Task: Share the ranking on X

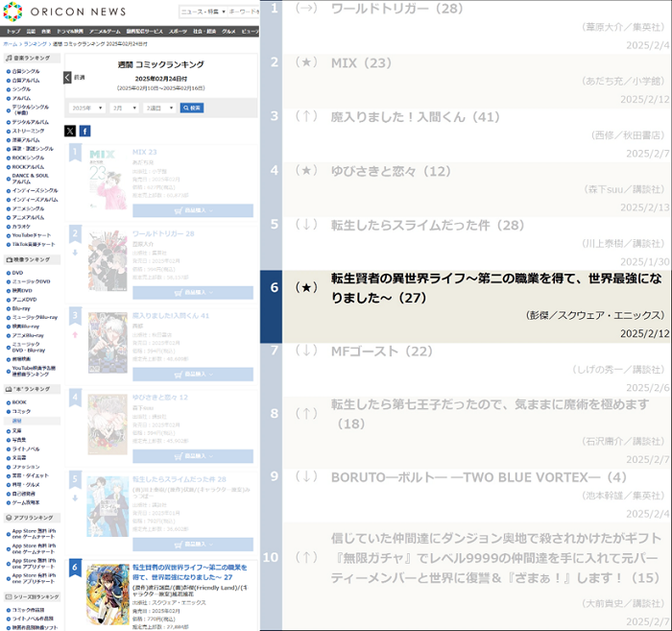Action: tap(70, 132)
